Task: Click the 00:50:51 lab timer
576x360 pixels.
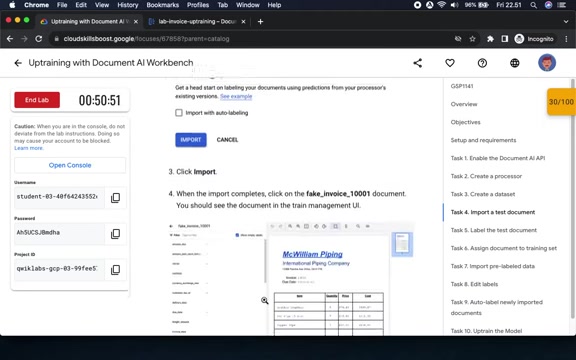Action: (100, 100)
